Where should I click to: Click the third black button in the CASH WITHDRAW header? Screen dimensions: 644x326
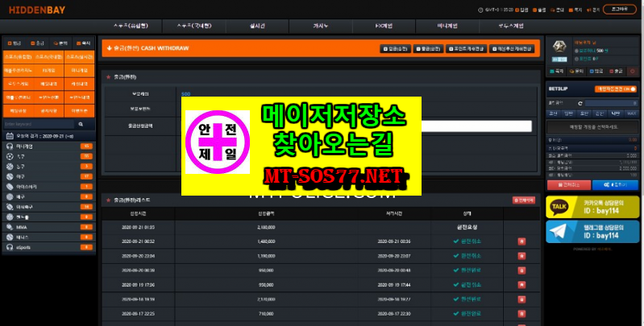tap(466, 49)
